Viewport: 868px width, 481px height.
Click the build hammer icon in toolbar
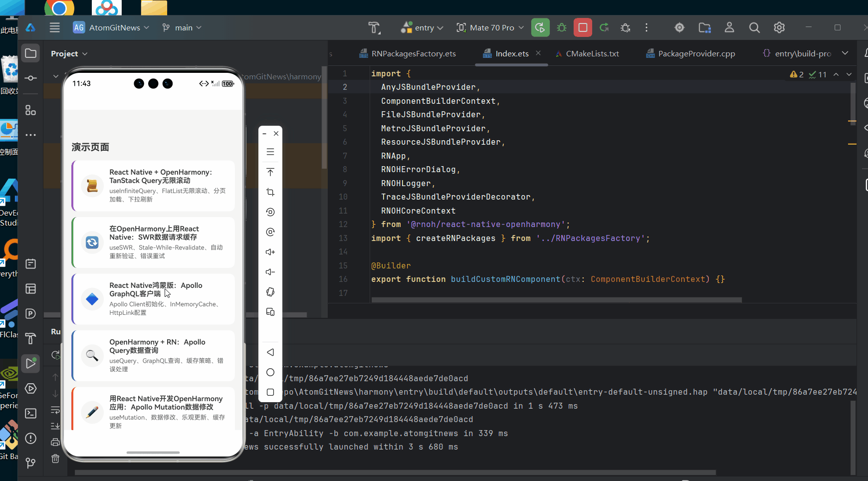pyautogui.click(x=374, y=27)
